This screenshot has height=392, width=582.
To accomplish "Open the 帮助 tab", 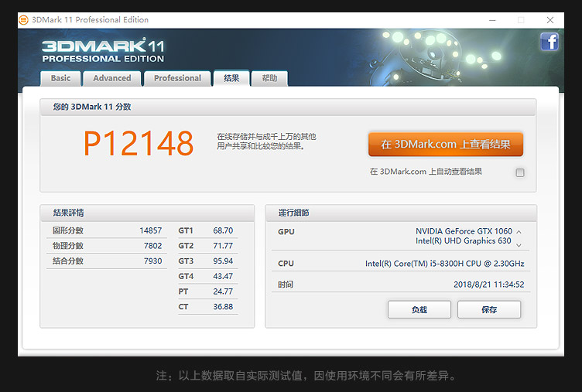I will tap(269, 78).
